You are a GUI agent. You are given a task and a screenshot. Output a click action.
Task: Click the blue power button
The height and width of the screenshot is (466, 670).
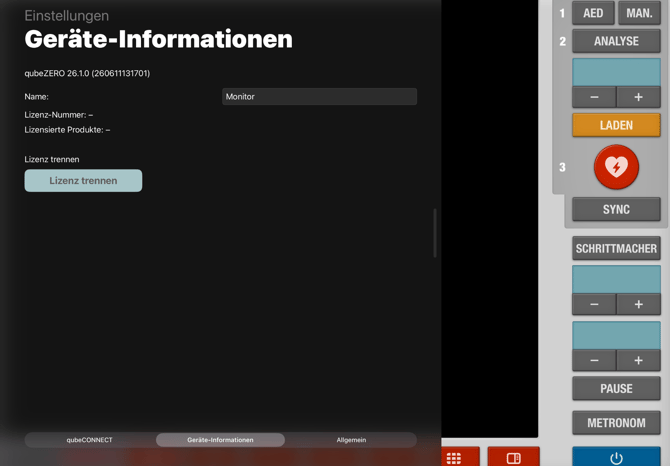coord(616,457)
